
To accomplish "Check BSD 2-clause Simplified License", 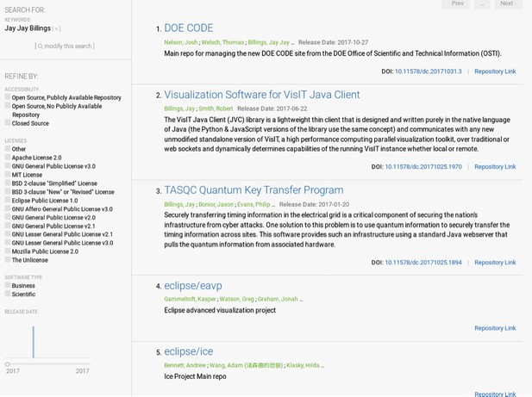I will [8, 183].
